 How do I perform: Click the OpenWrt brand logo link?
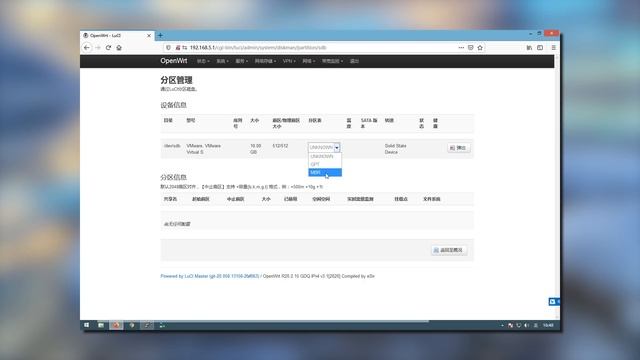click(x=173, y=61)
